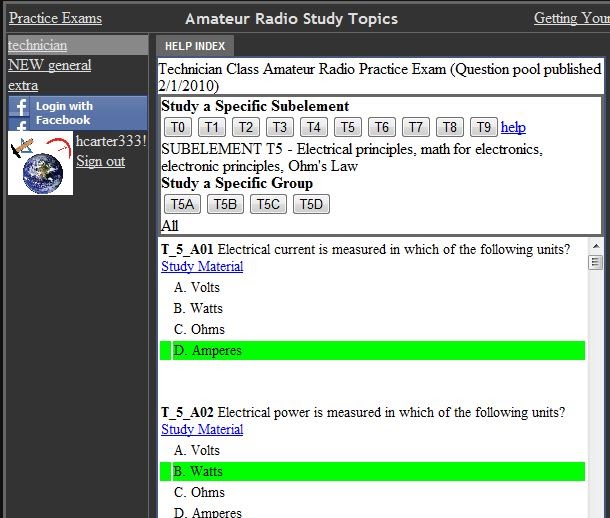
Task: Click the hcarter333! username text
Action: (111, 141)
